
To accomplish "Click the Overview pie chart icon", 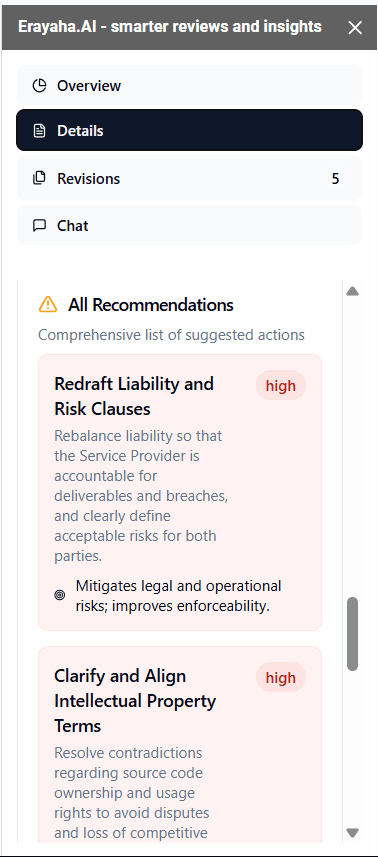I will [39, 86].
